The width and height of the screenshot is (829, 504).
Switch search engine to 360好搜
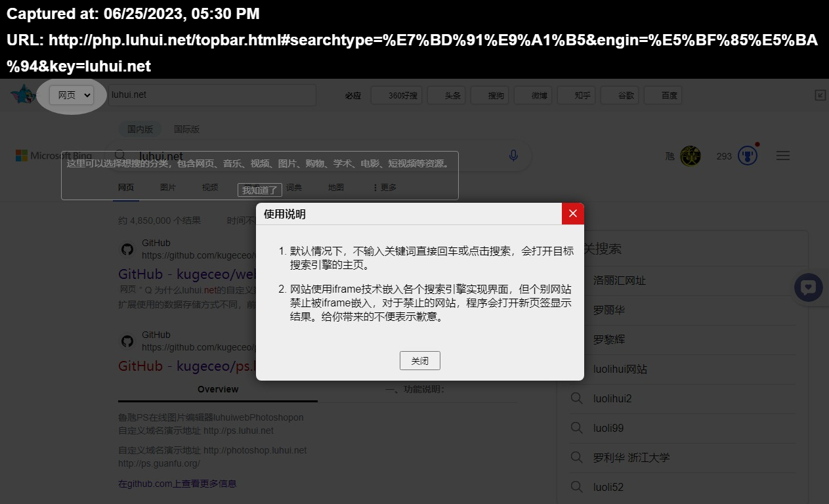click(x=396, y=95)
